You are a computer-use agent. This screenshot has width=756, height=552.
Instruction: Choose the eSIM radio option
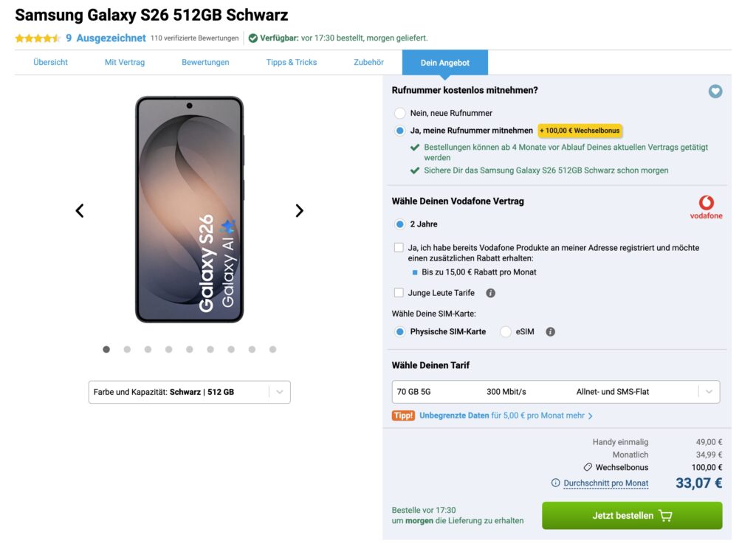tap(505, 331)
